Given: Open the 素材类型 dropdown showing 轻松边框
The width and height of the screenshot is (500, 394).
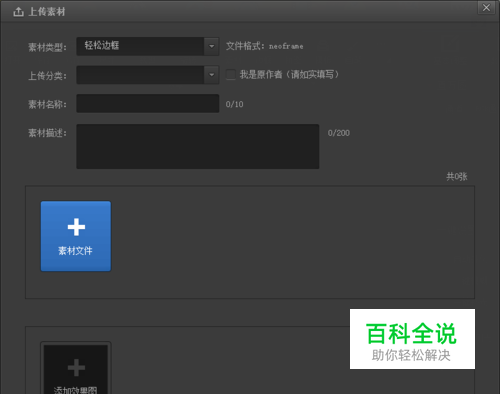Looking at the screenshot, I should pyautogui.click(x=148, y=46).
